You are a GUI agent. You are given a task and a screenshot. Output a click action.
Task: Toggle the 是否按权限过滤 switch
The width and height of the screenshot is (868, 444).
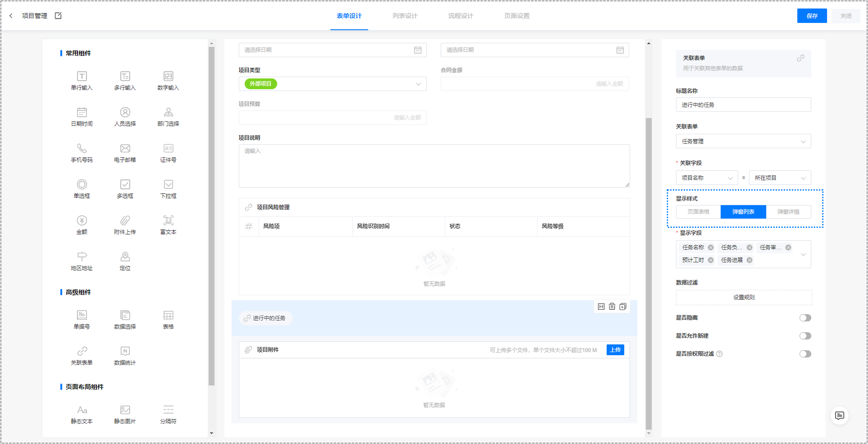805,354
